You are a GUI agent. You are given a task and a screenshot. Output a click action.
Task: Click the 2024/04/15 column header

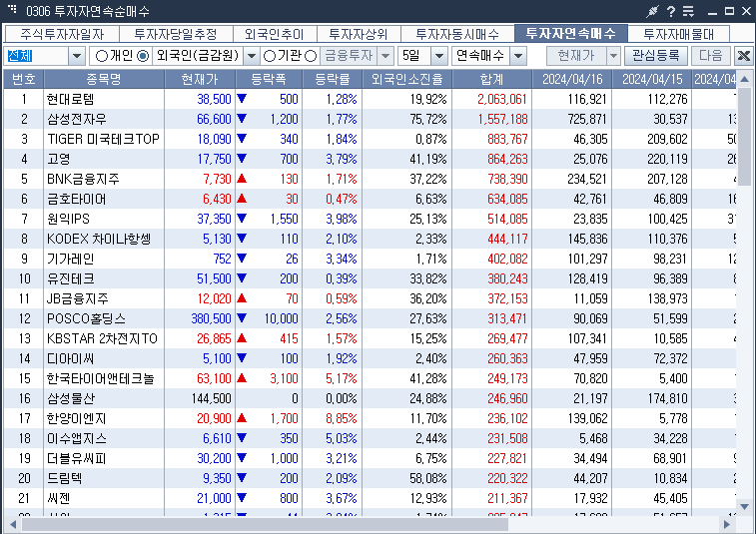[652, 79]
